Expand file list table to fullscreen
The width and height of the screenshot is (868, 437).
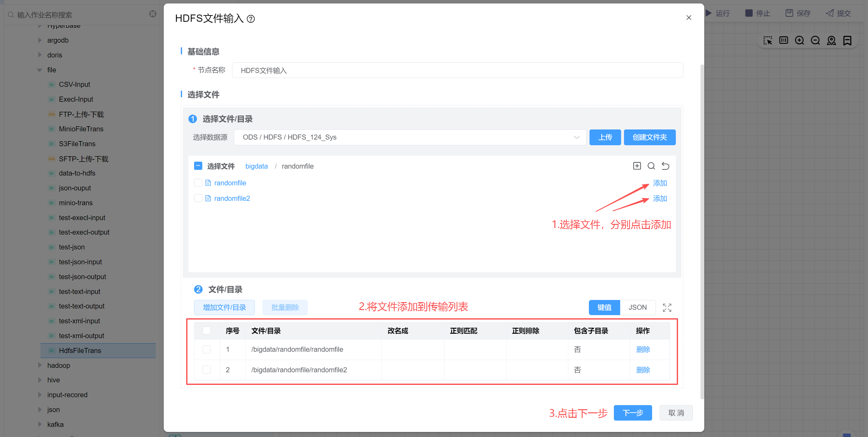click(667, 307)
